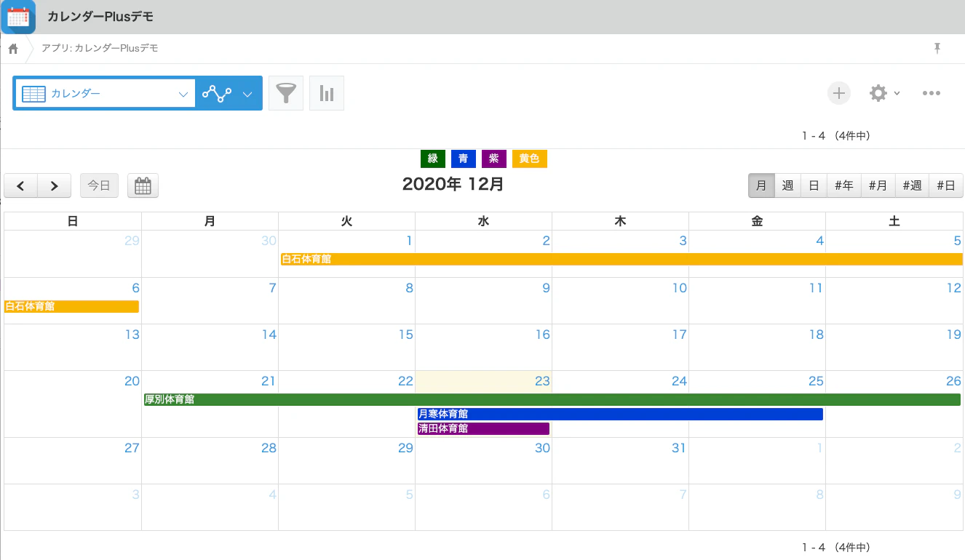Expand the カレンダー view dropdown
The height and width of the screenshot is (560, 965).
point(105,93)
